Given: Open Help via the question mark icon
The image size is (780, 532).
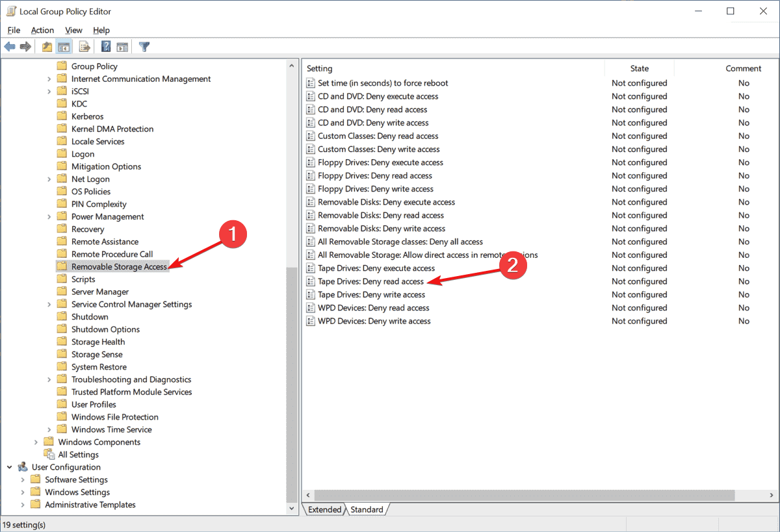Looking at the screenshot, I should pyautogui.click(x=106, y=47).
